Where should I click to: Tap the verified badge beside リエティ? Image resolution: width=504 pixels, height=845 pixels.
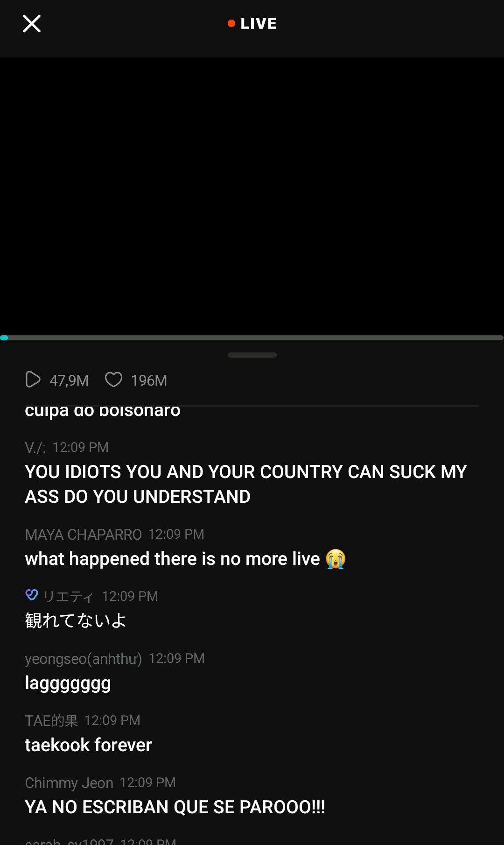click(x=32, y=595)
